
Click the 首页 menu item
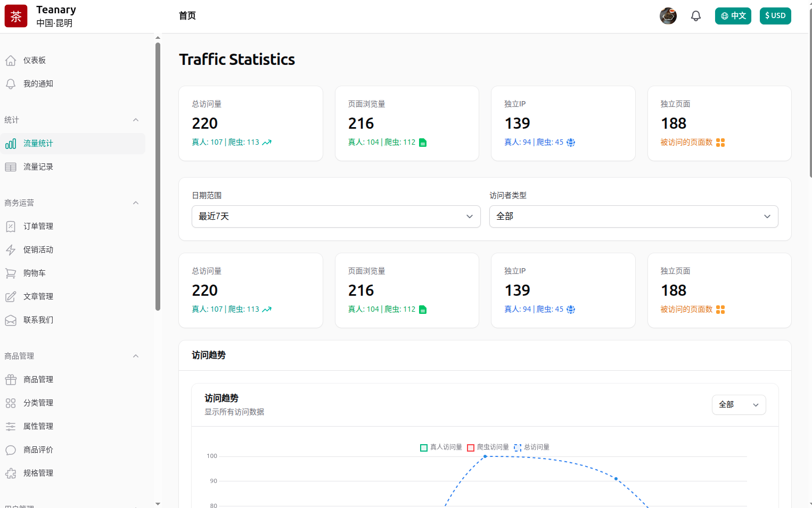(x=187, y=15)
